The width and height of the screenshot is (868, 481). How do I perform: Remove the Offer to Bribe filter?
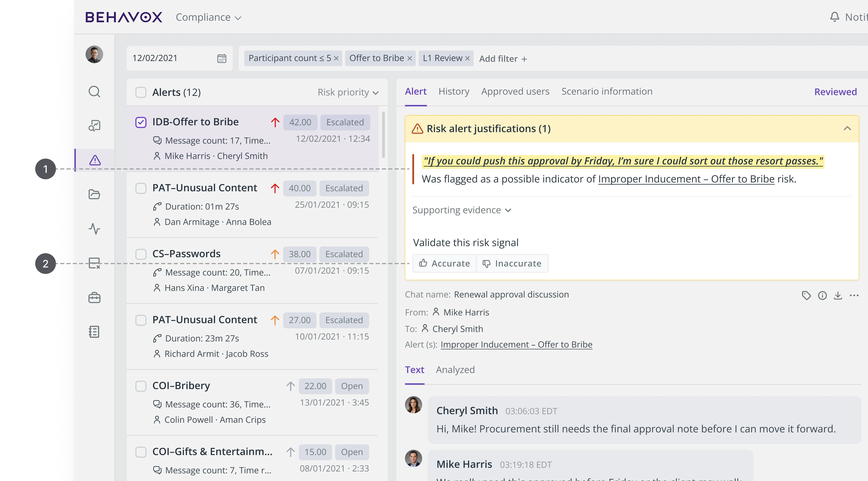click(x=409, y=58)
